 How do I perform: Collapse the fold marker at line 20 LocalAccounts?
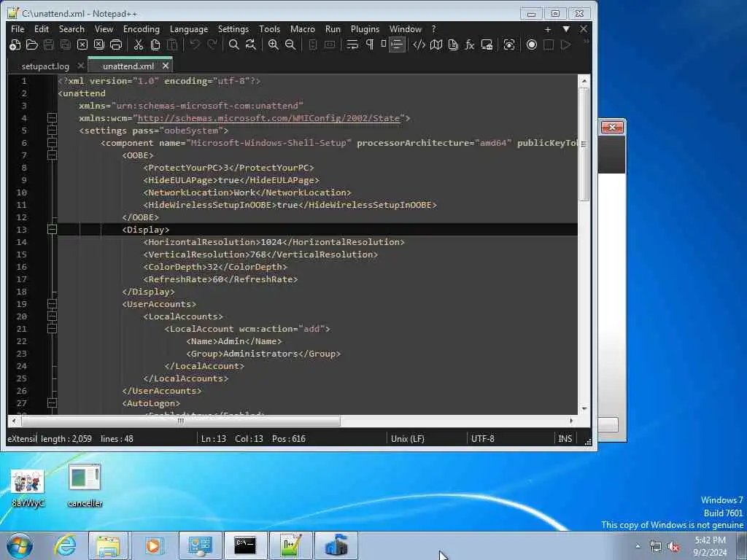(x=52, y=316)
